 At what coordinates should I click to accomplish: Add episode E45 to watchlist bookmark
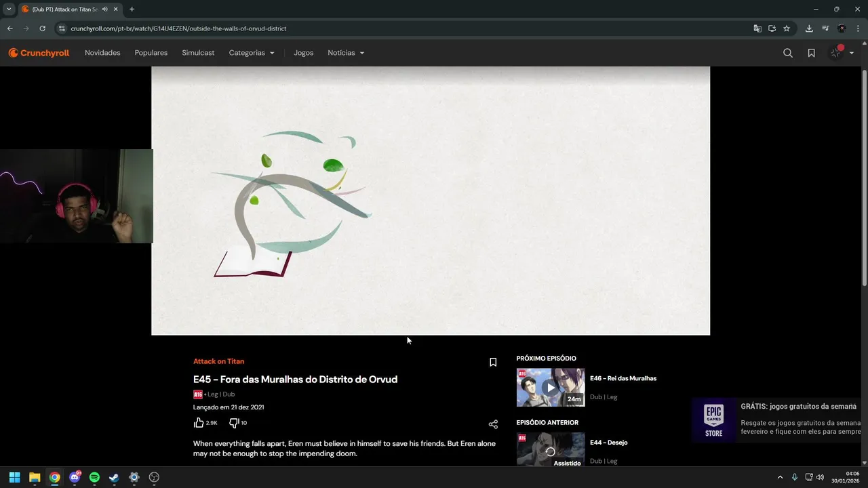click(x=493, y=362)
